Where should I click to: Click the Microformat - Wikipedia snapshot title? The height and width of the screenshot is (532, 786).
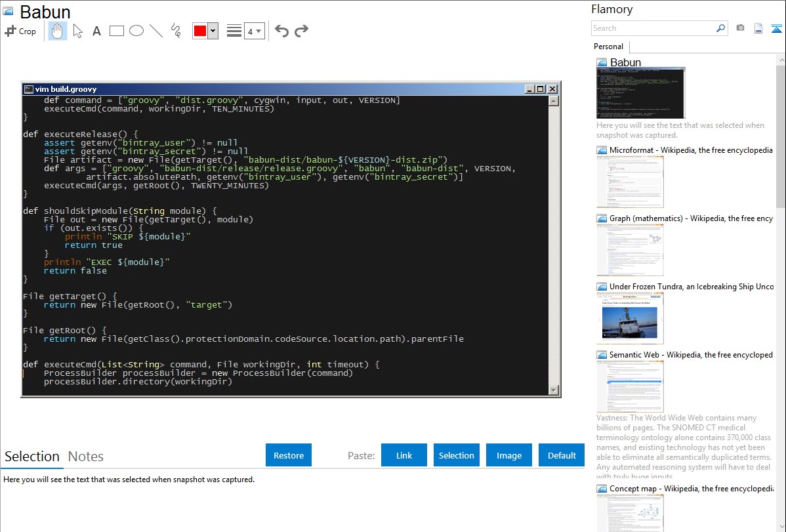point(691,150)
